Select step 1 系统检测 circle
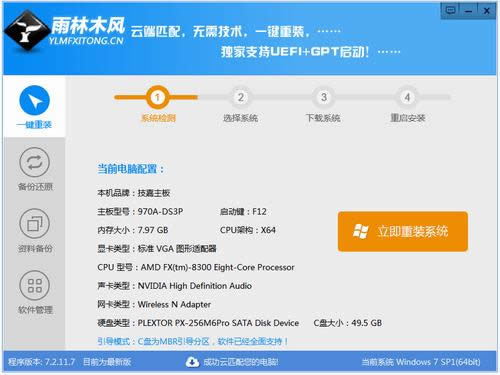The image size is (500, 375). pyautogui.click(x=157, y=97)
